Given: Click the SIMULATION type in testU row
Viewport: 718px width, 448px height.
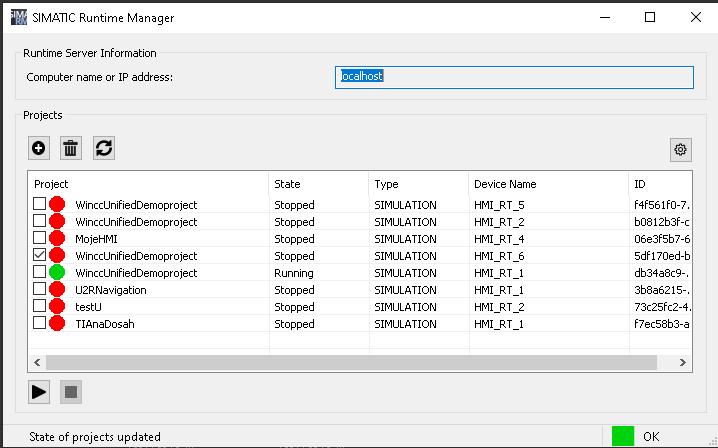Looking at the screenshot, I should [x=405, y=307].
